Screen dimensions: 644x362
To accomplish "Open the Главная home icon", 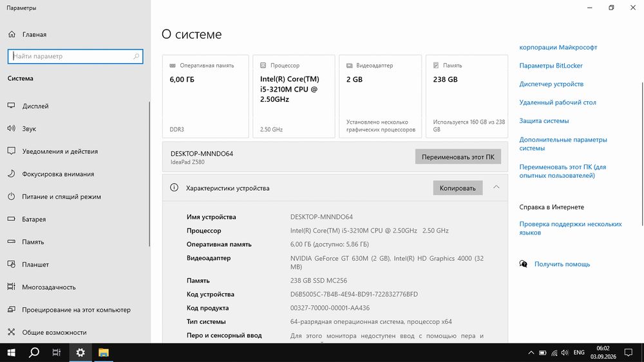I will pos(12,35).
